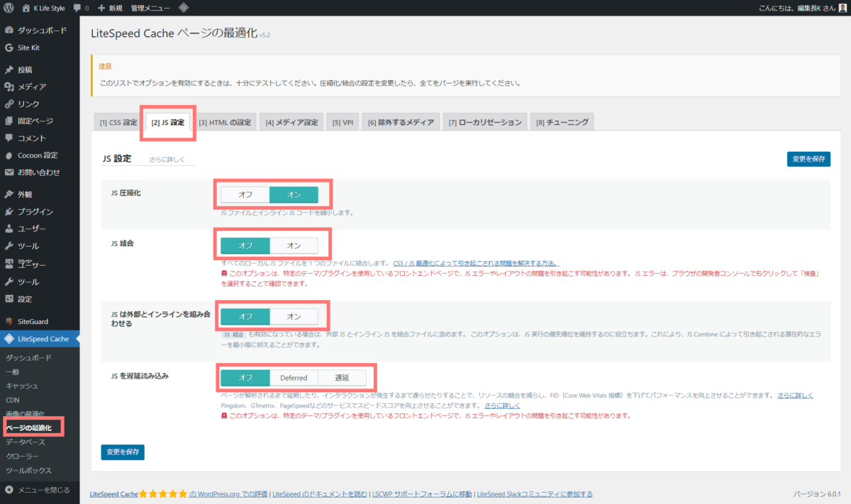Click the LiteSpeed diamond icon in the admin bar
851x504 pixels.
(183, 8)
